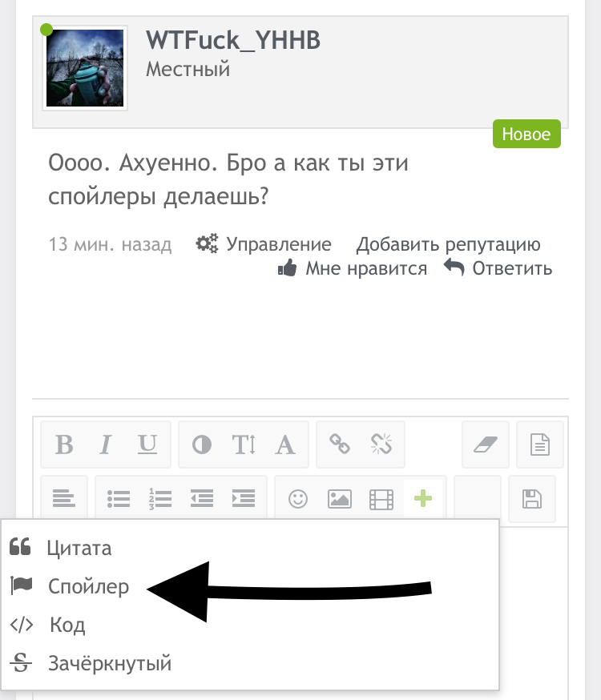Insert a link with chain icon
This screenshot has height=700, width=601.
(340, 445)
